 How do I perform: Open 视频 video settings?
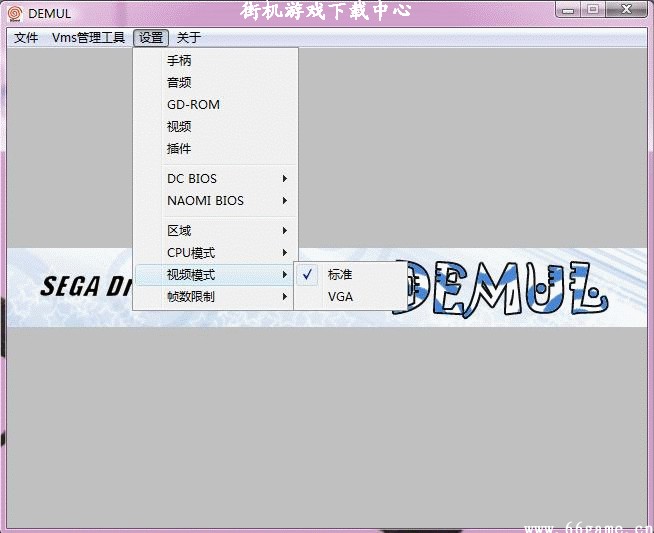(x=179, y=127)
